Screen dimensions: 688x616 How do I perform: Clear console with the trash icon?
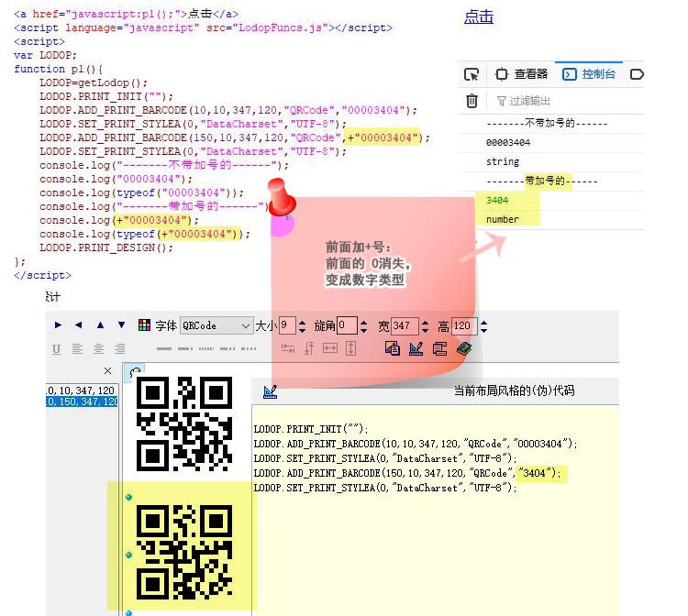472,101
